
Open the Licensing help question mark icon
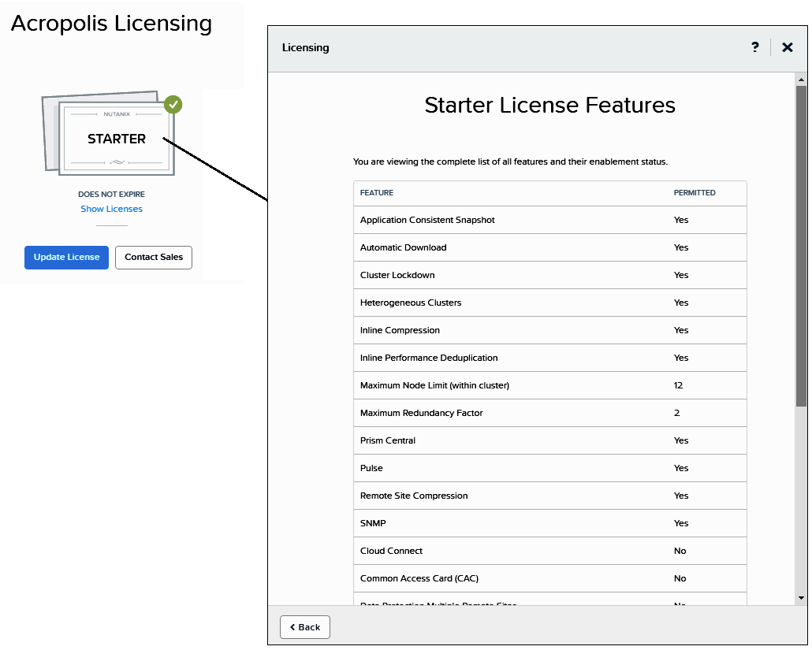[755, 47]
